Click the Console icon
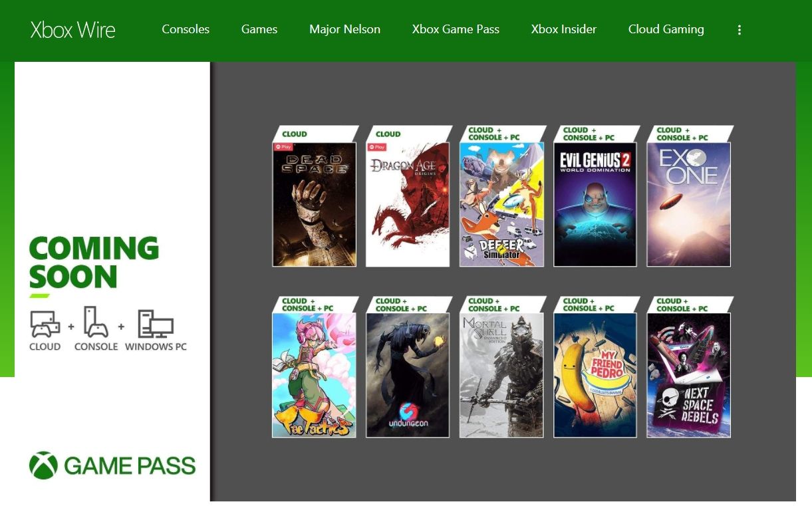 point(96,322)
